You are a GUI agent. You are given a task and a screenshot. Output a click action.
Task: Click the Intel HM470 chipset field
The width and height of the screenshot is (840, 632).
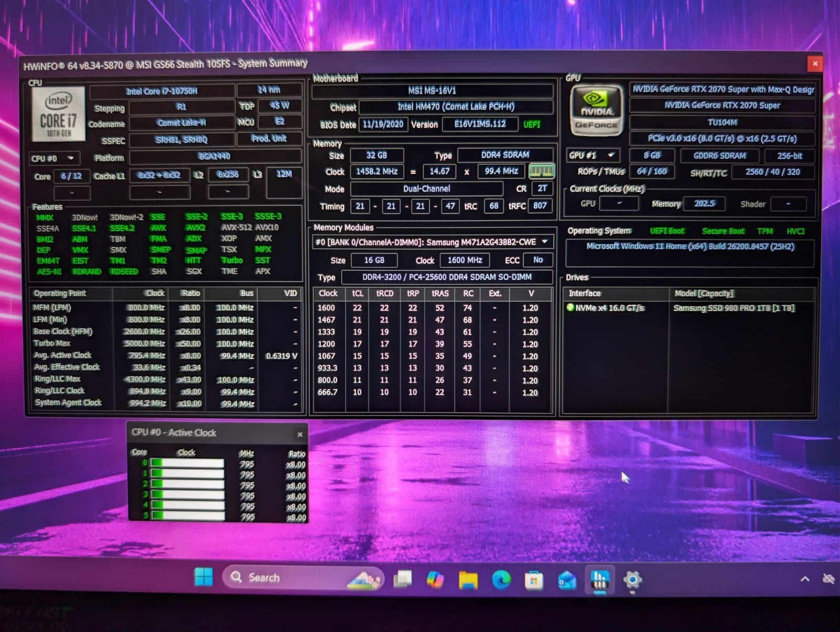(x=456, y=107)
